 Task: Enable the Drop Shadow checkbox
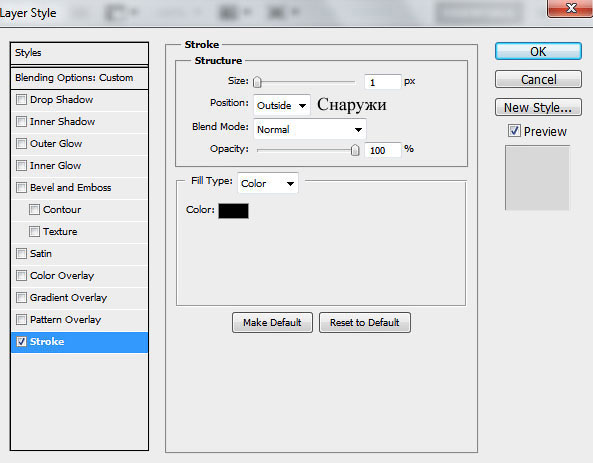point(22,100)
